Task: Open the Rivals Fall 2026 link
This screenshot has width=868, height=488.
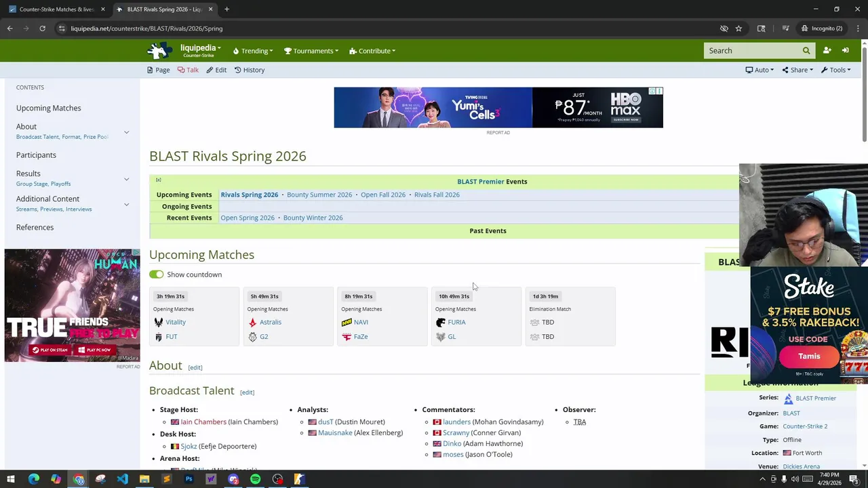Action: click(437, 195)
